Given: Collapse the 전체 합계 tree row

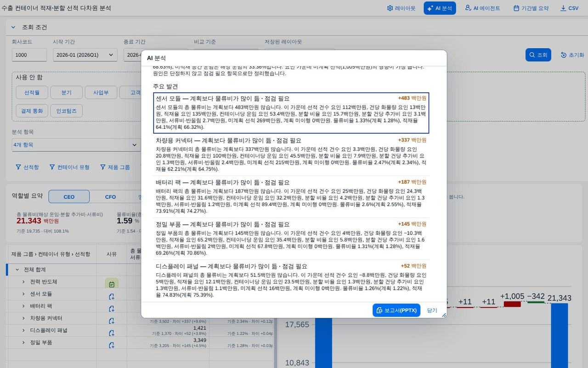Looking at the screenshot, I should click(x=17, y=270).
